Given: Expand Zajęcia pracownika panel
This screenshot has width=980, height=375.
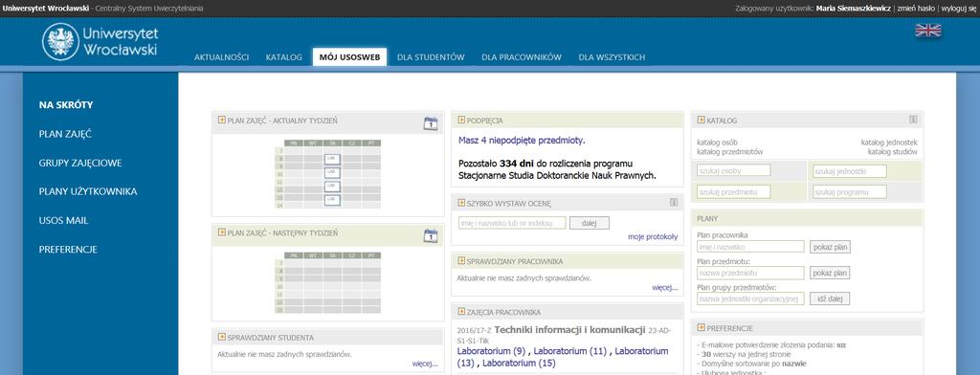Looking at the screenshot, I should (461, 311).
